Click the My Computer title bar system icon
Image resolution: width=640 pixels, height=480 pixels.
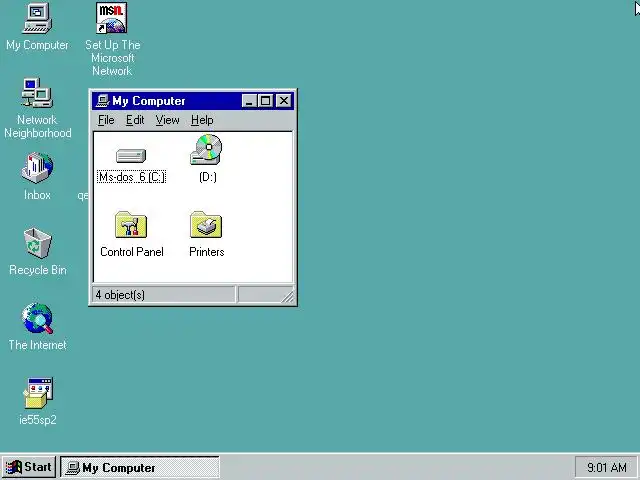tap(102, 100)
